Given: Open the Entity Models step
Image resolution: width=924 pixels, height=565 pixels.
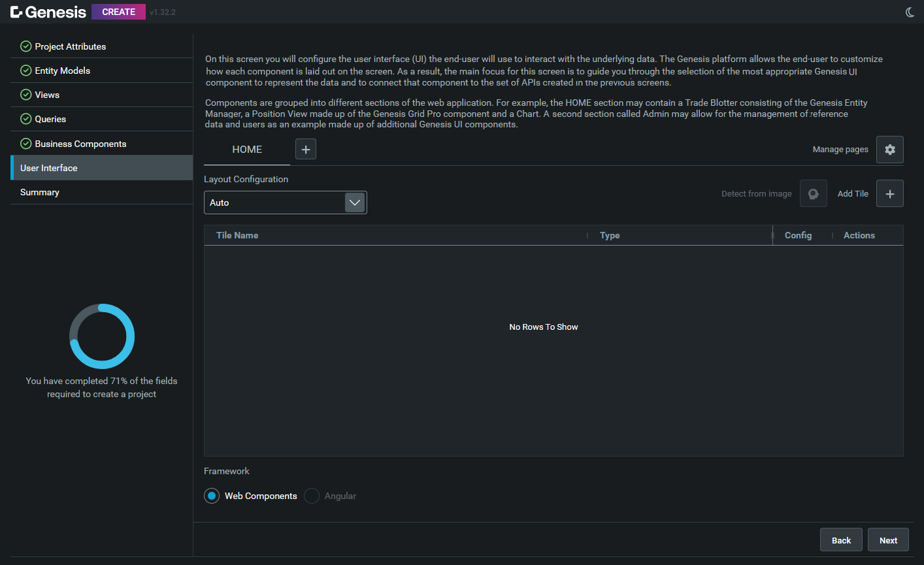Looking at the screenshot, I should pyautogui.click(x=102, y=71).
